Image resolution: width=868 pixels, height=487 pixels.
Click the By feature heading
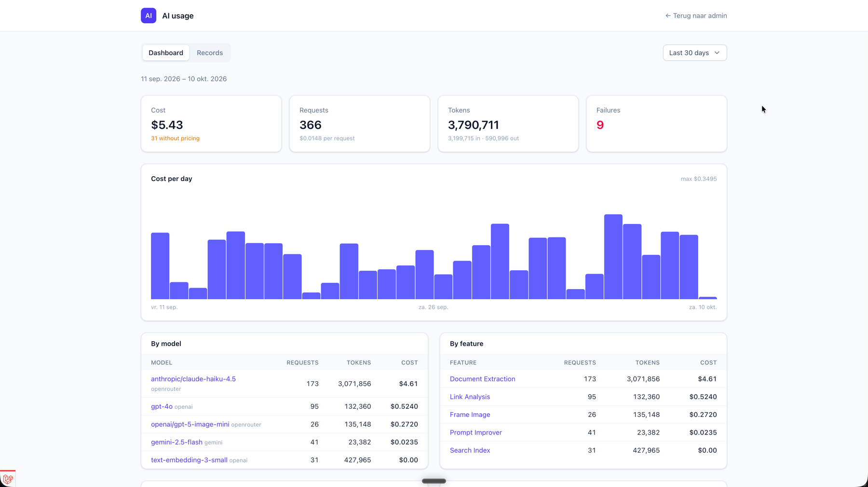tap(466, 344)
